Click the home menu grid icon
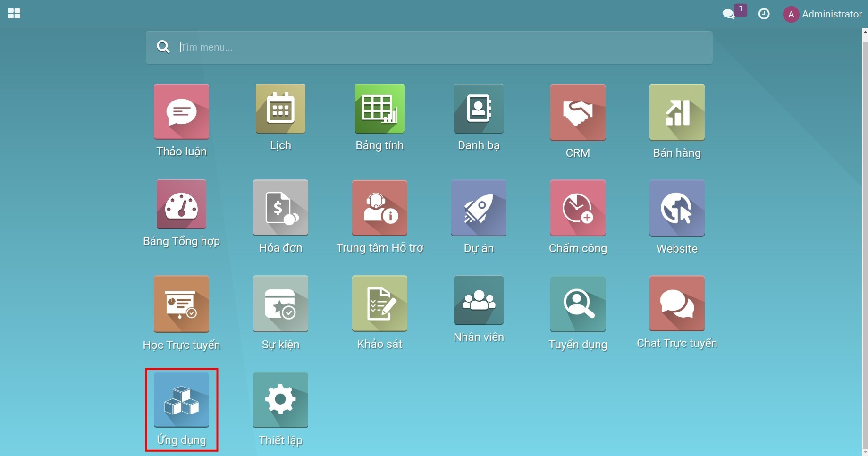Image resolution: width=868 pixels, height=456 pixels. pos(14,14)
